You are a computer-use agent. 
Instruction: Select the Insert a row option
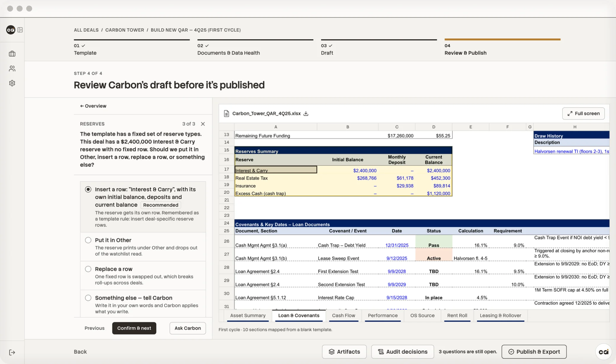pos(143,207)
